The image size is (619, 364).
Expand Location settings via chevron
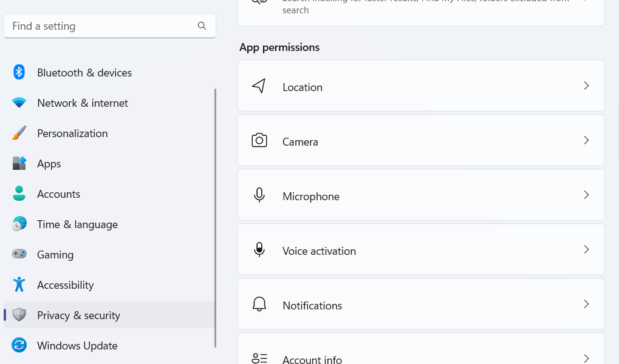pos(586,86)
